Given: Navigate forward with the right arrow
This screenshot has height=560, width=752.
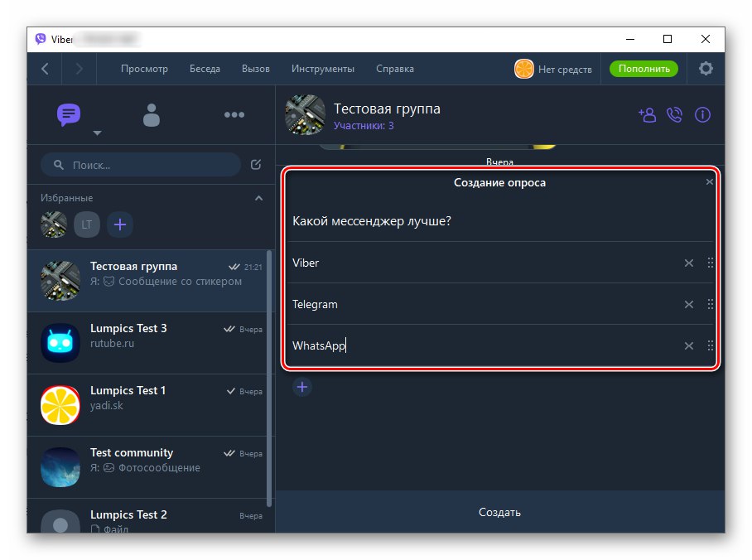Looking at the screenshot, I should 80,69.
